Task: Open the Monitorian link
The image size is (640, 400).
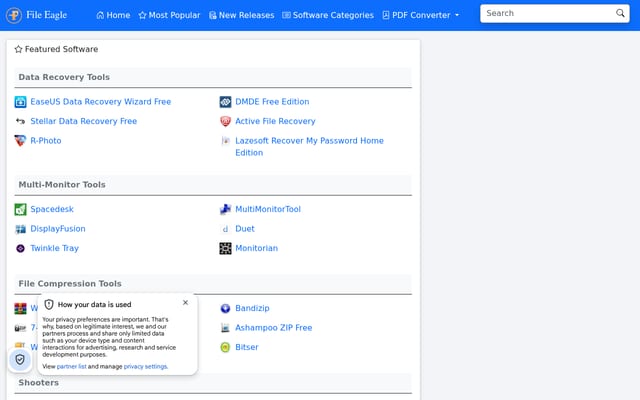Action: (x=256, y=248)
